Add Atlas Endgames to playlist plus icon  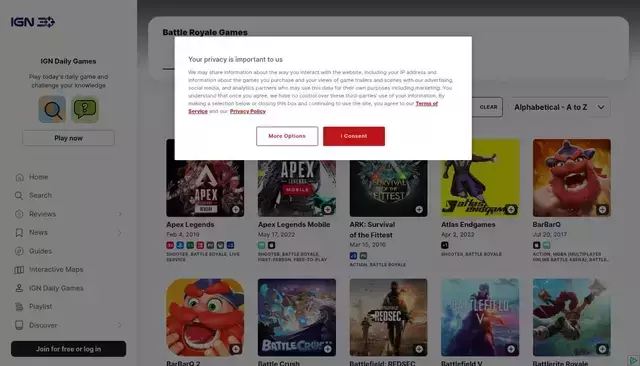click(x=511, y=210)
